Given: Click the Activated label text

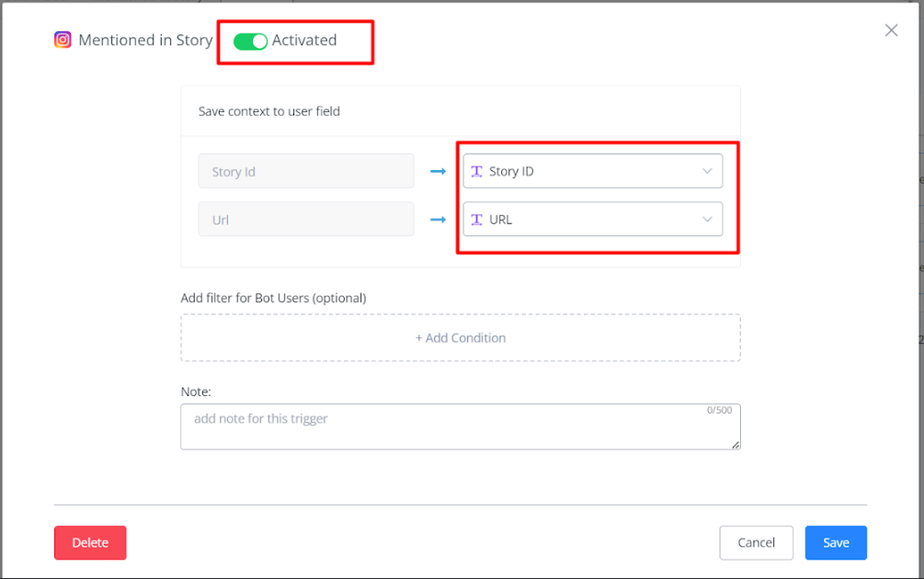Looking at the screenshot, I should pyautogui.click(x=304, y=40).
